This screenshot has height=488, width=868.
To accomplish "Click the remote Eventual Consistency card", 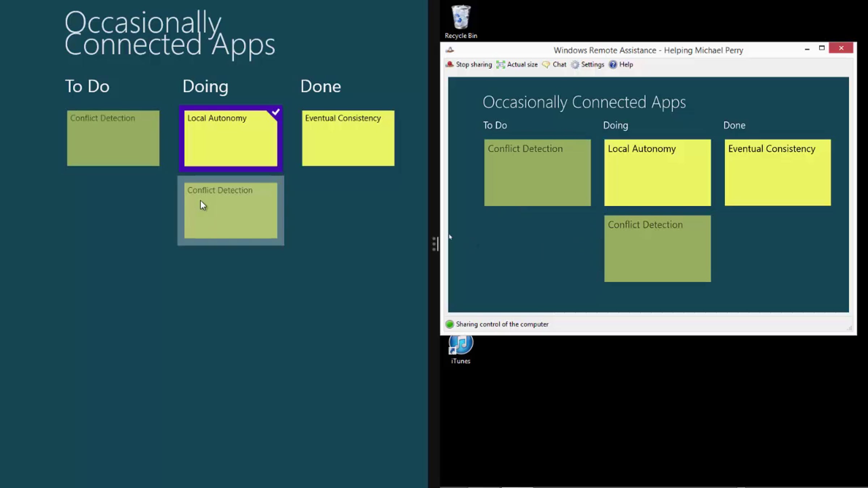I will click(x=778, y=173).
